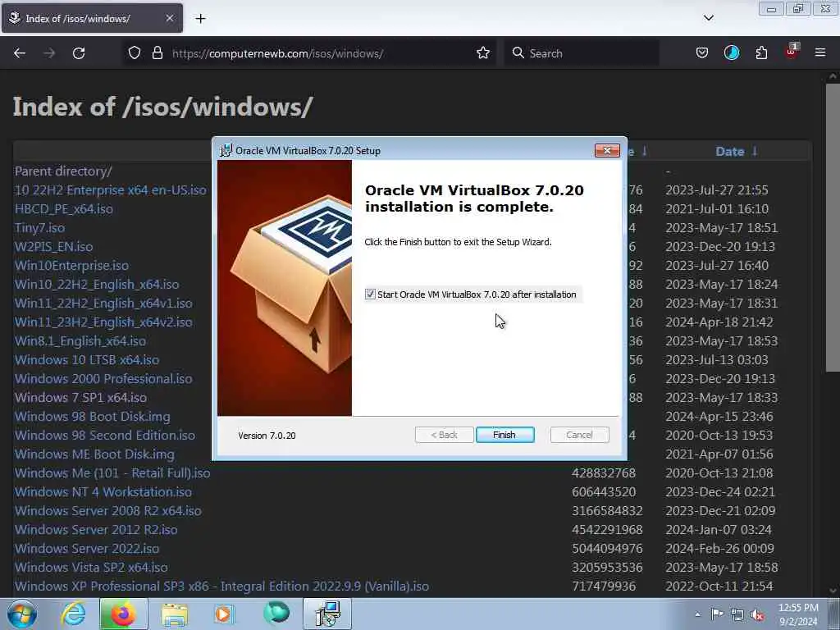Open the Firefox hamburger menu
This screenshot has height=630, width=840.
820,53
